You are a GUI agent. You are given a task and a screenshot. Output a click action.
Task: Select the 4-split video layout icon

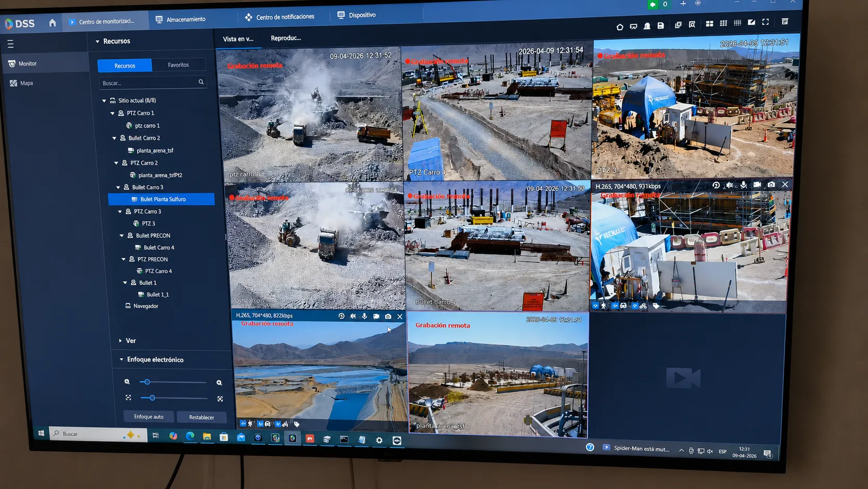point(709,24)
